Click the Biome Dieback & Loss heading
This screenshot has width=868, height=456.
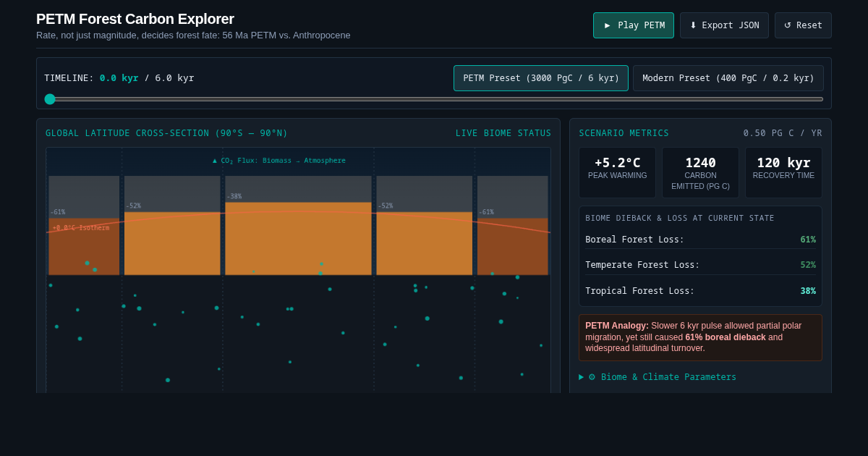coord(680,218)
